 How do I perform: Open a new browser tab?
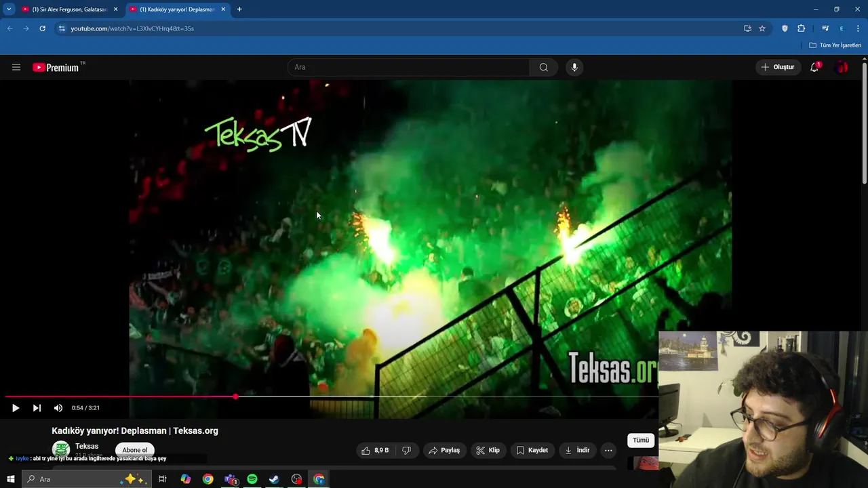click(239, 9)
